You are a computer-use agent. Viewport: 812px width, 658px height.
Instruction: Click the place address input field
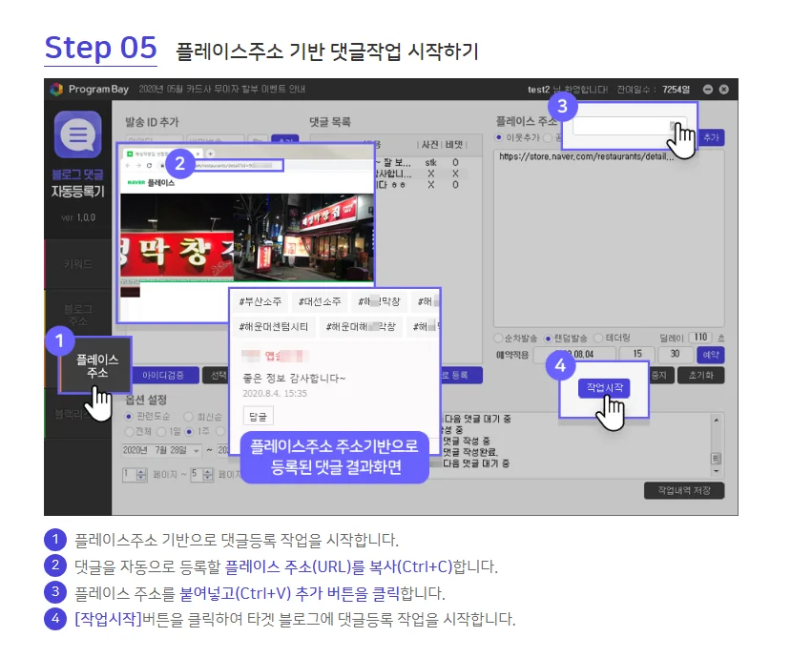click(629, 126)
